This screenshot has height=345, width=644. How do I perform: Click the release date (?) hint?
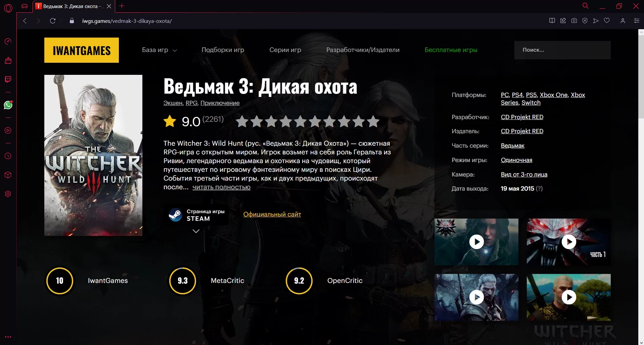(x=539, y=189)
